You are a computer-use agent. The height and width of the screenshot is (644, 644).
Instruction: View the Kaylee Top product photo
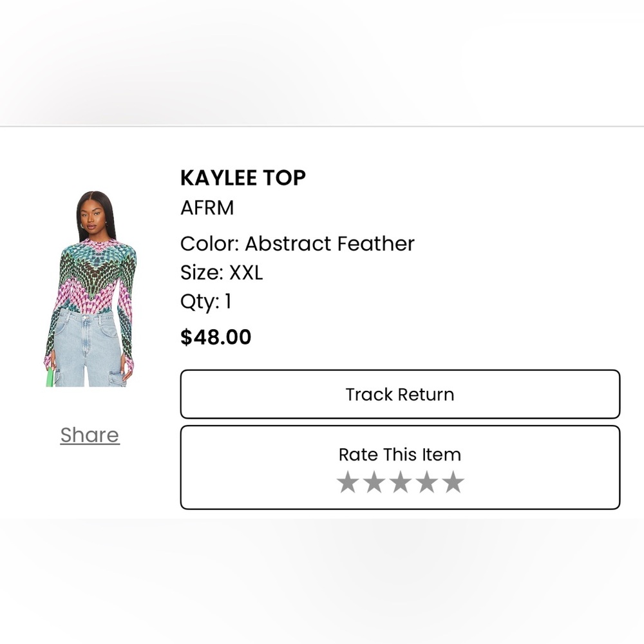pos(90,290)
